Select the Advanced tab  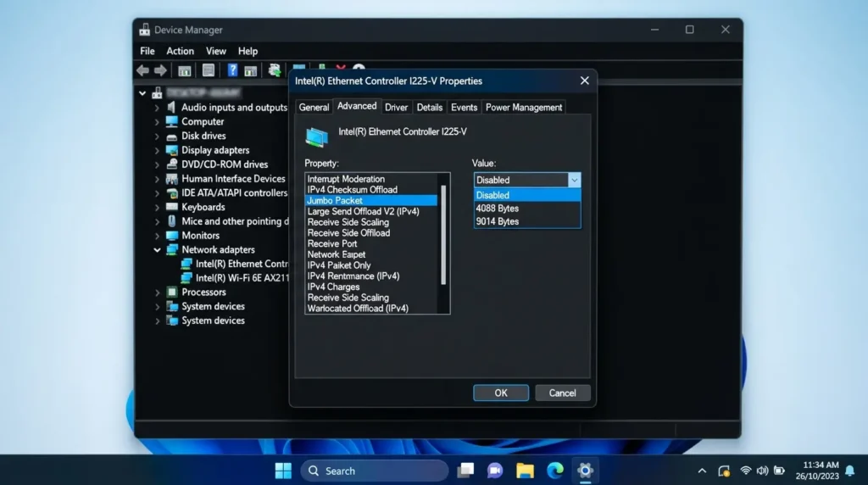pos(357,106)
